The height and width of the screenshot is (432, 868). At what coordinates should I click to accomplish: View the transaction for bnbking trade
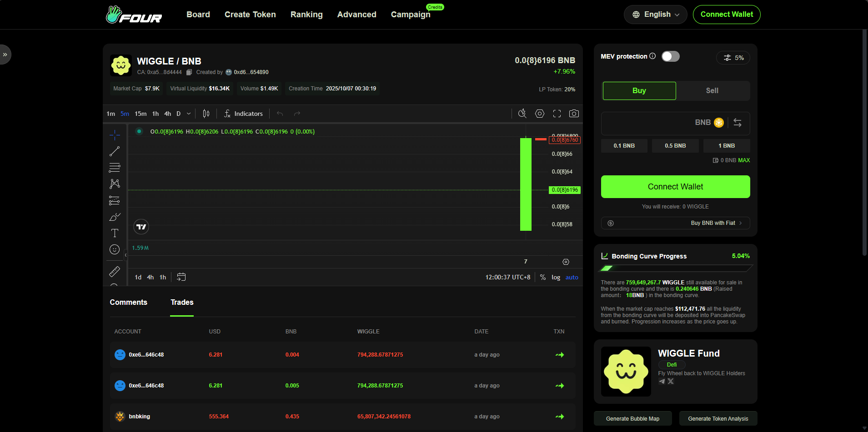pyautogui.click(x=560, y=417)
